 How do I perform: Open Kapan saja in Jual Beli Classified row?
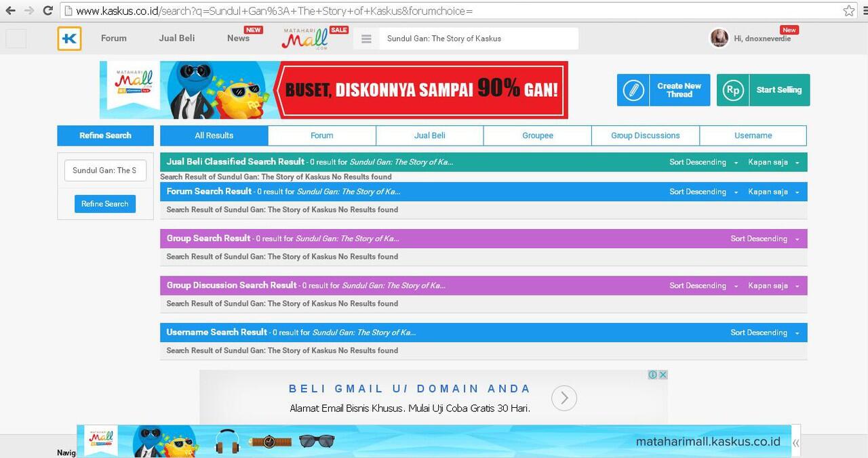(x=774, y=163)
